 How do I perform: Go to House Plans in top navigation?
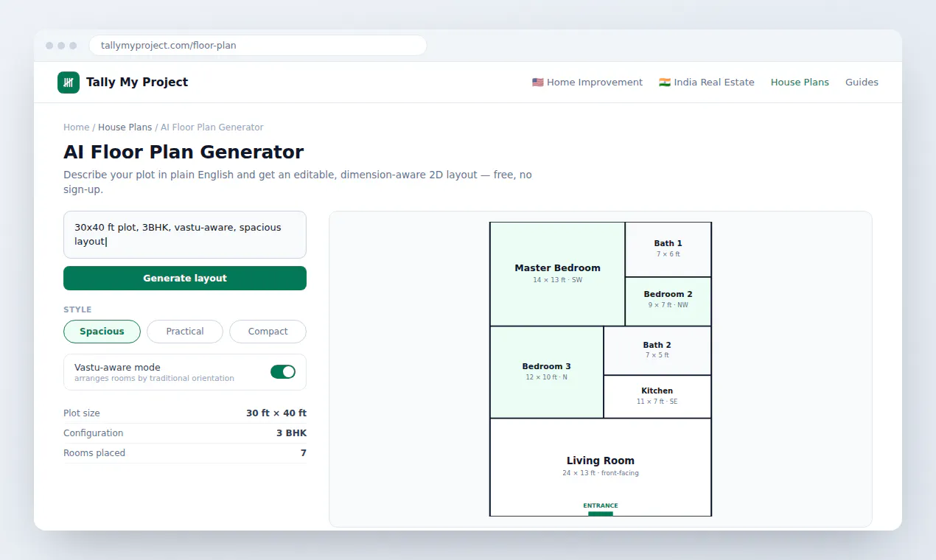pyautogui.click(x=800, y=83)
